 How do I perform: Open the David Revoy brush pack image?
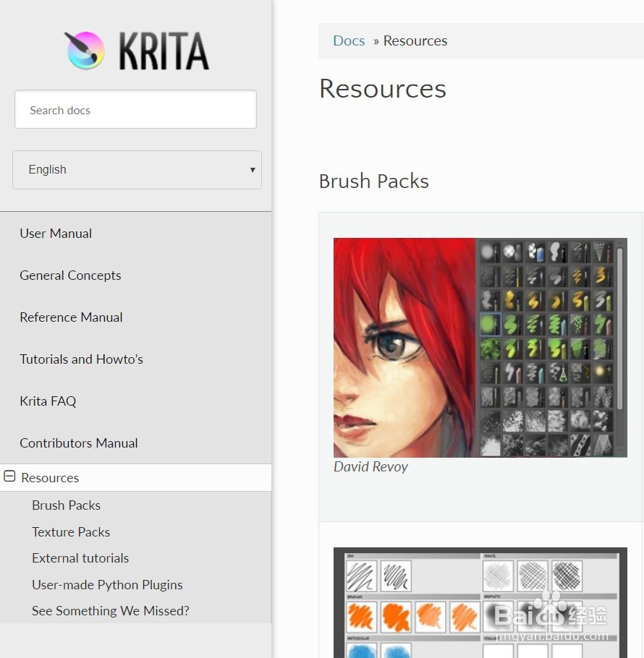[x=480, y=348]
